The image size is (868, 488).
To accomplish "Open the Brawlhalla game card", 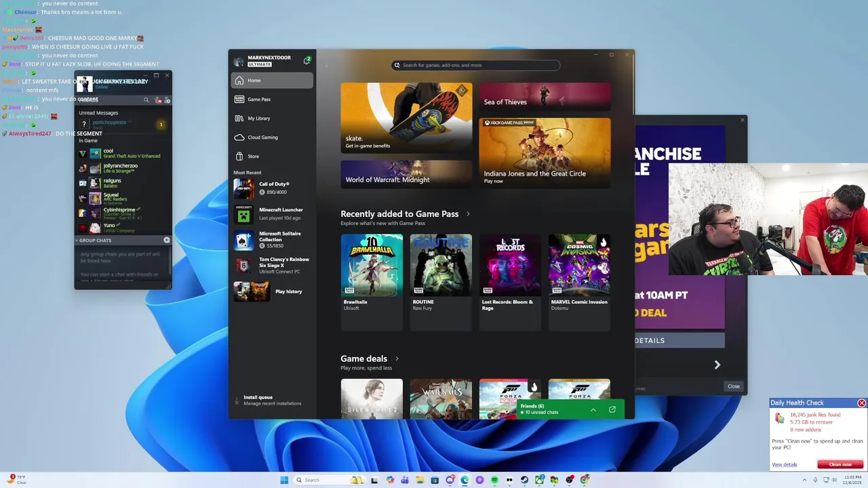I will pos(372,281).
